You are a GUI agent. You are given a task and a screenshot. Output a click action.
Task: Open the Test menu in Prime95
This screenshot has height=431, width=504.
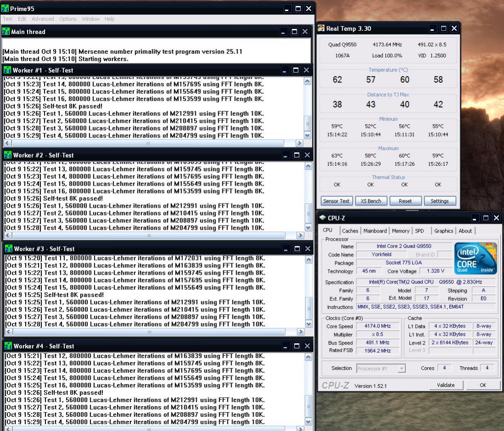(x=8, y=19)
